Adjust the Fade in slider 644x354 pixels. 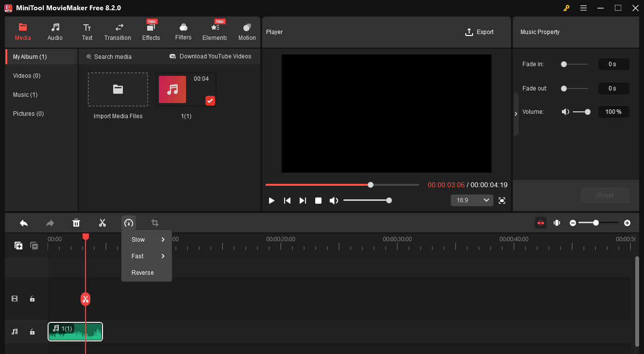pyautogui.click(x=575, y=64)
